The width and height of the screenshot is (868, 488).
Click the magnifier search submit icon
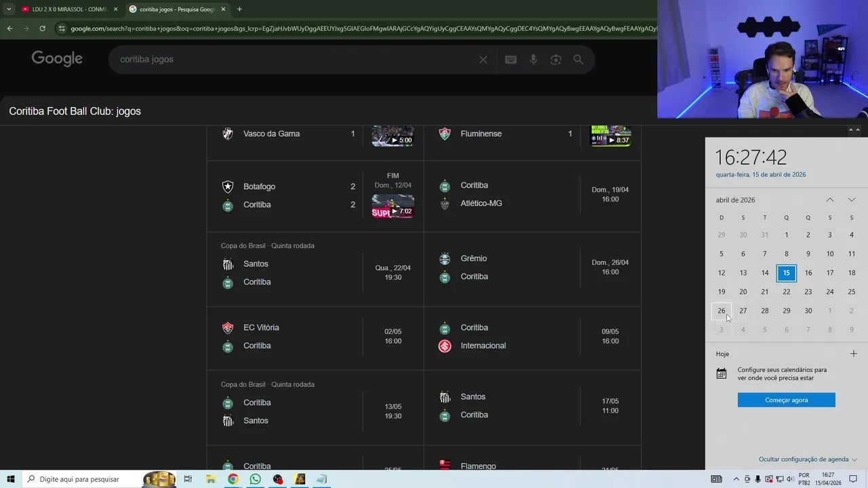[x=578, y=60]
